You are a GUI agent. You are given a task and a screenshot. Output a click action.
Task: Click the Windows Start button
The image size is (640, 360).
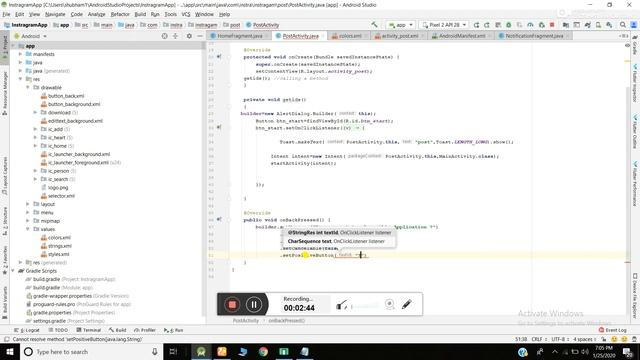[9, 351]
